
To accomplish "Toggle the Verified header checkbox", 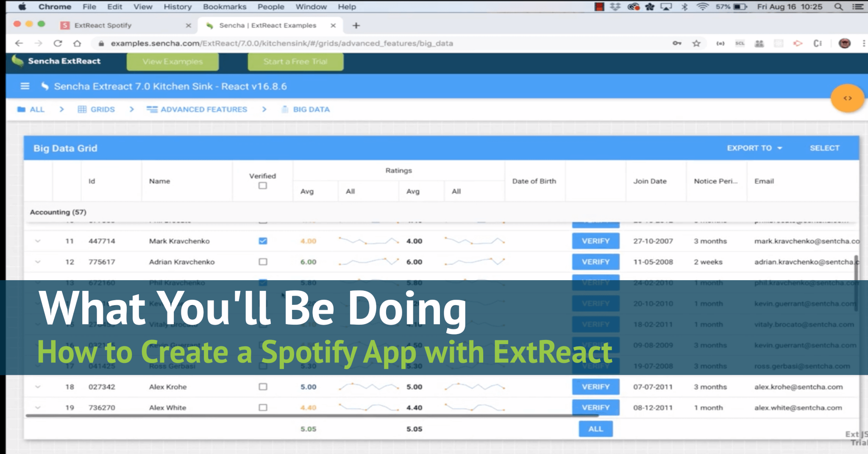I will (263, 186).
